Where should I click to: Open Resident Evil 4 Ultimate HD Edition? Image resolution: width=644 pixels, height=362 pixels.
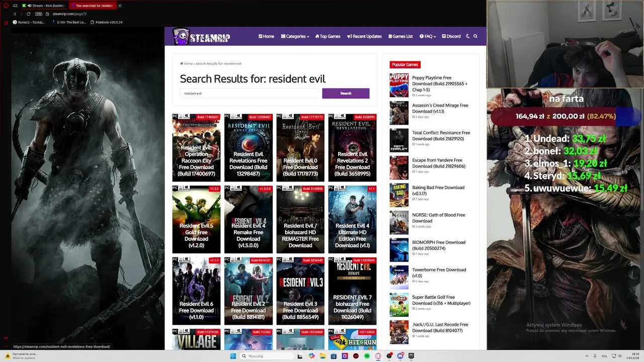click(x=352, y=220)
